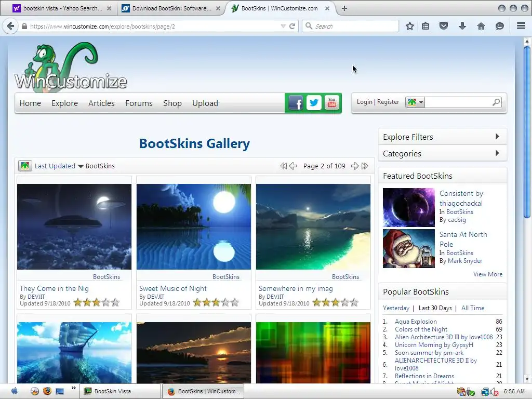Open WinCustomize YouTube icon
532x399 pixels.
pos(332,102)
